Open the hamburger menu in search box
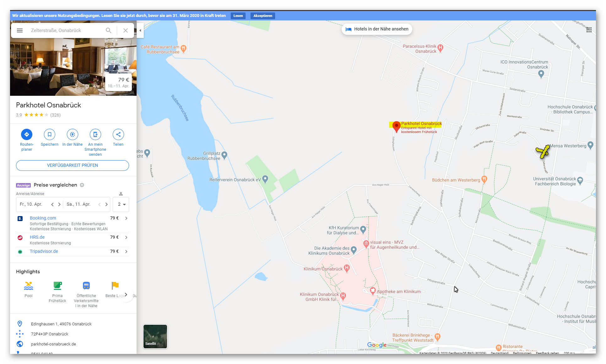The width and height of the screenshot is (606, 364). tap(20, 30)
